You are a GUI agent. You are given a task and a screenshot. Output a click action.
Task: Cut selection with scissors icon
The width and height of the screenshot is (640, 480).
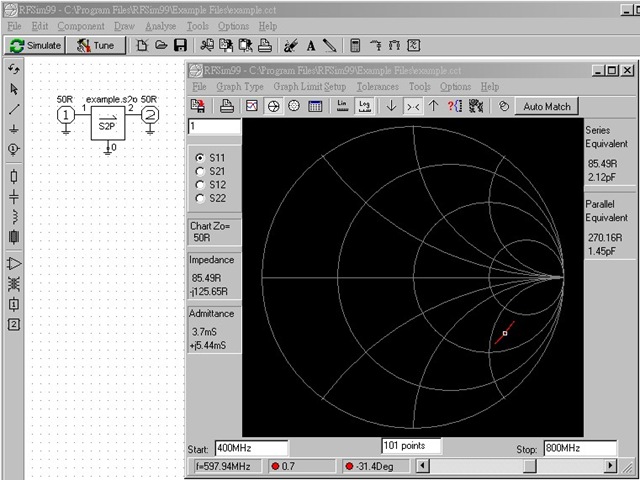coord(207,45)
